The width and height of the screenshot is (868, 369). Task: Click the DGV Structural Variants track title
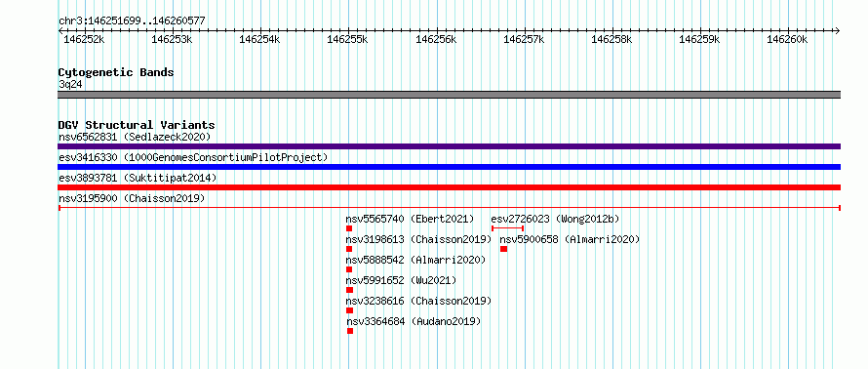[x=137, y=125]
